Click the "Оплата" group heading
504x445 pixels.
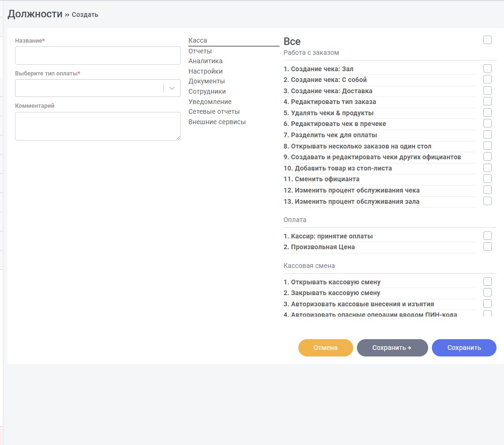pos(295,220)
